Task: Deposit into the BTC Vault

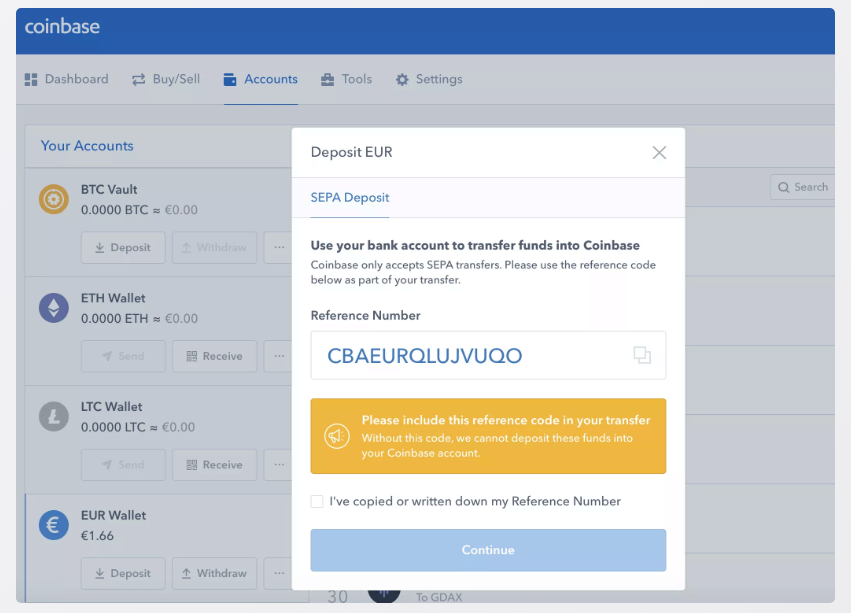Action: click(x=123, y=248)
